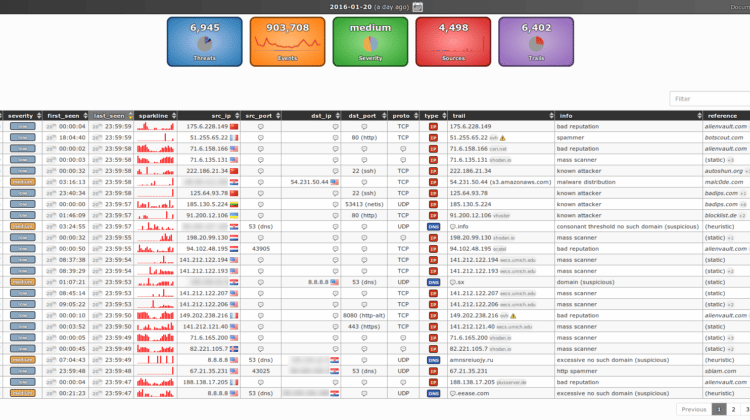Click Netherlands flag beside 198.20.99.130
This screenshot has width=750, height=420.
234,238
